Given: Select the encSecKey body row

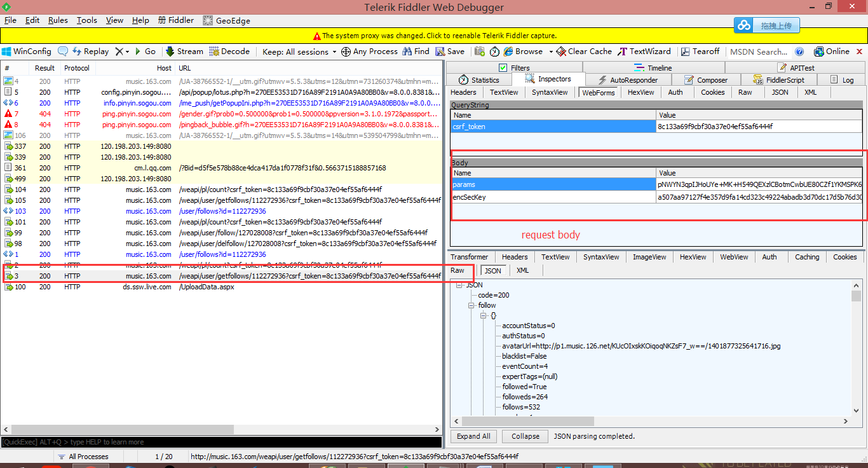Looking at the screenshot, I should [x=656, y=197].
